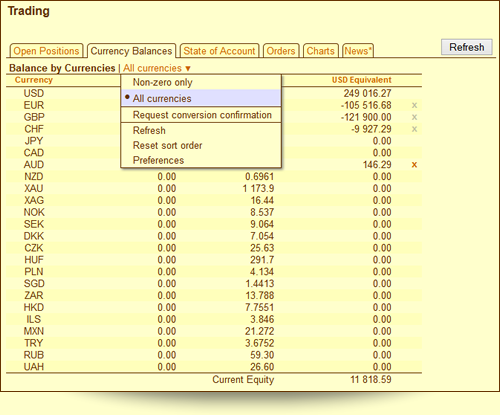Select Reset sort order
The height and width of the screenshot is (415, 500).
click(201, 145)
